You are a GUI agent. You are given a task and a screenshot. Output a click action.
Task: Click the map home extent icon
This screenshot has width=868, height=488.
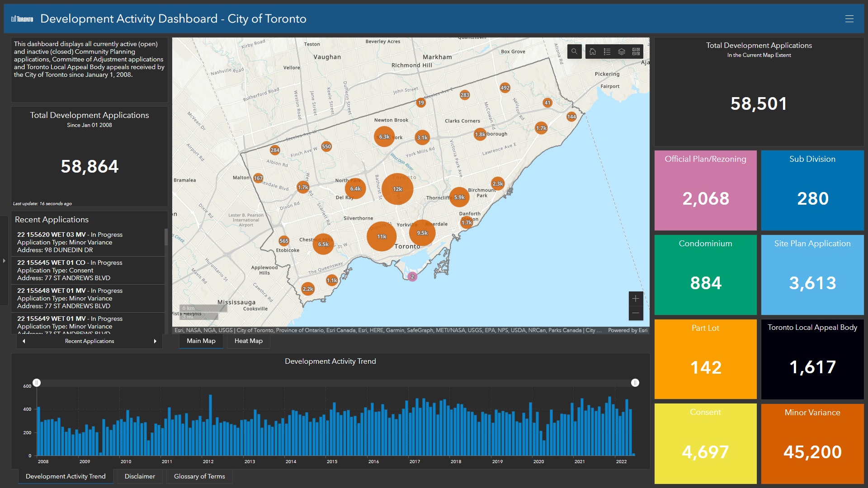tap(593, 52)
